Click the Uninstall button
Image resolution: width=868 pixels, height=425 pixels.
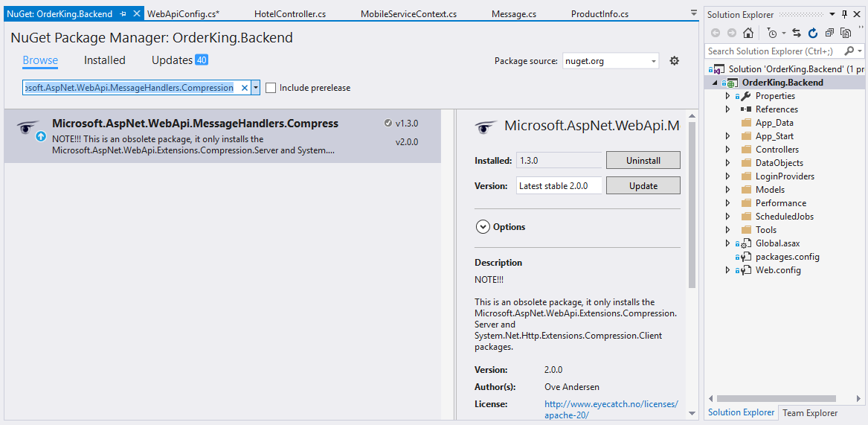tap(643, 160)
